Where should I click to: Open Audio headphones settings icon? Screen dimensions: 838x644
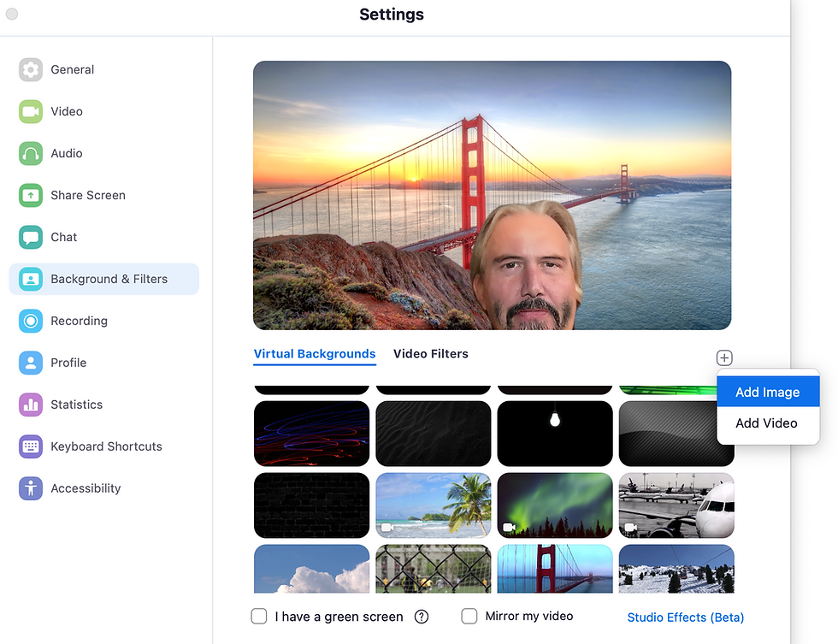pos(31,153)
